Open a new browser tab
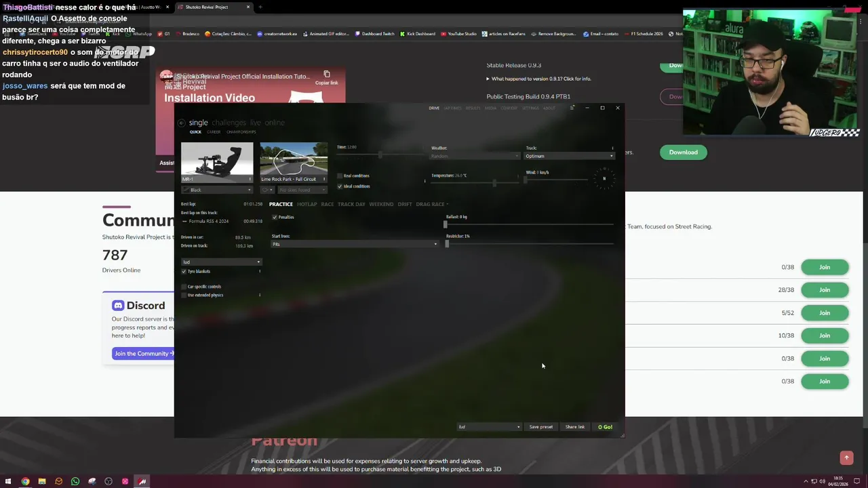 pyautogui.click(x=260, y=7)
